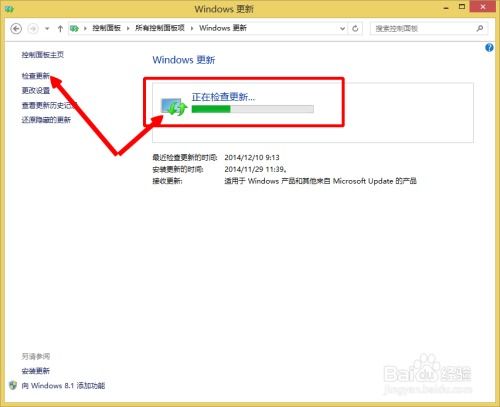This screenshot has width=500, height=407.
Task: Click the Back navigation arrow
Action: tap(16, 29)
